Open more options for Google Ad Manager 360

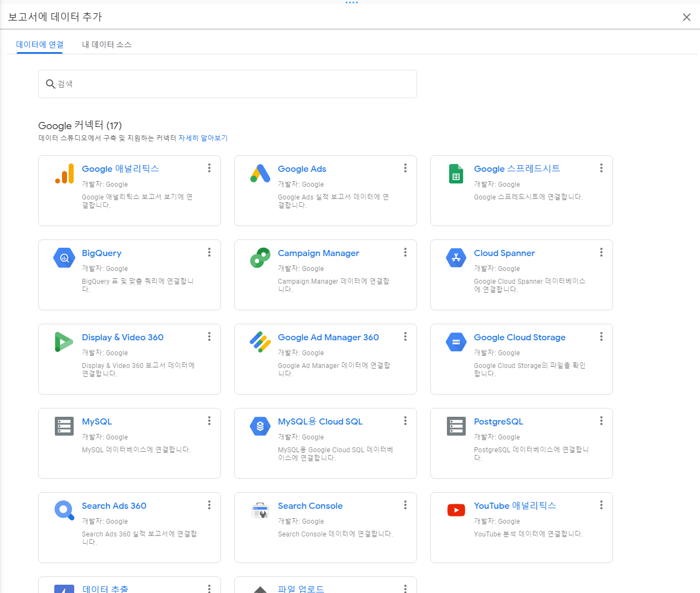[405, 336]
